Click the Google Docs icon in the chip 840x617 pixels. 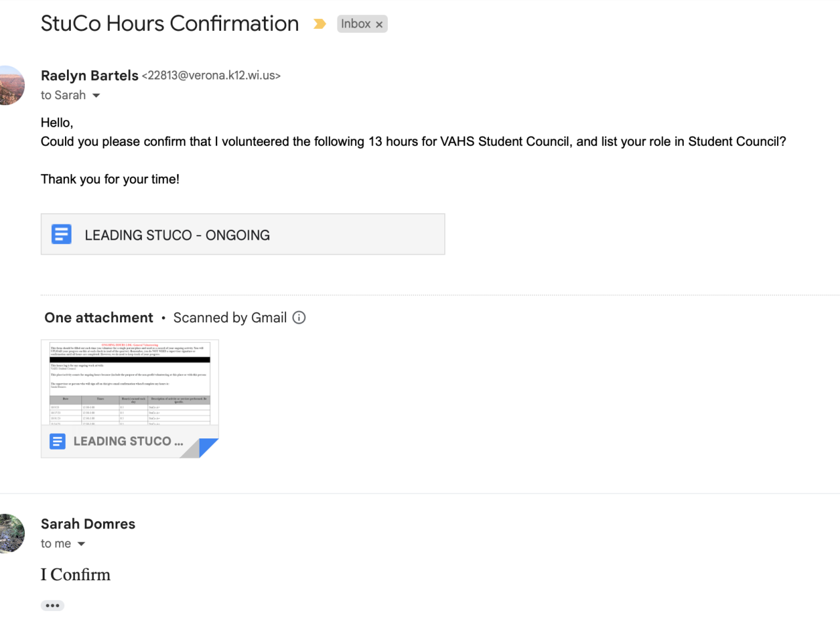pos(62,234)
